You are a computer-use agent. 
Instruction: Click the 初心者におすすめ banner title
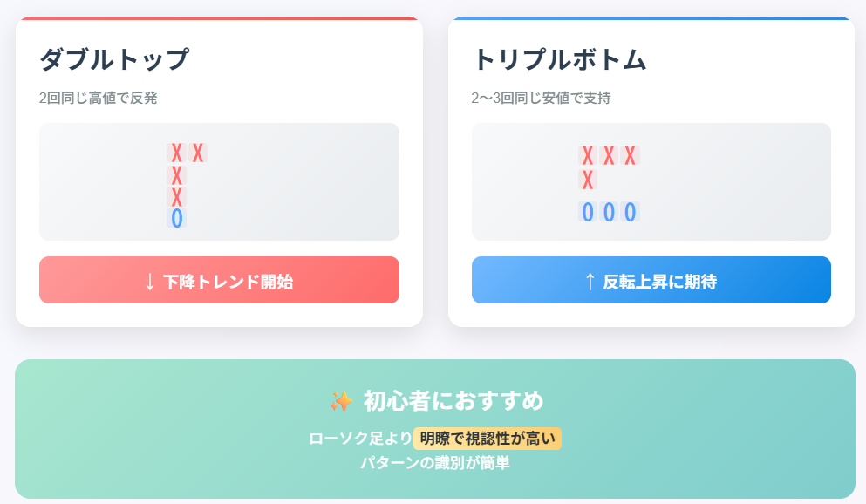tap(453, 401)
